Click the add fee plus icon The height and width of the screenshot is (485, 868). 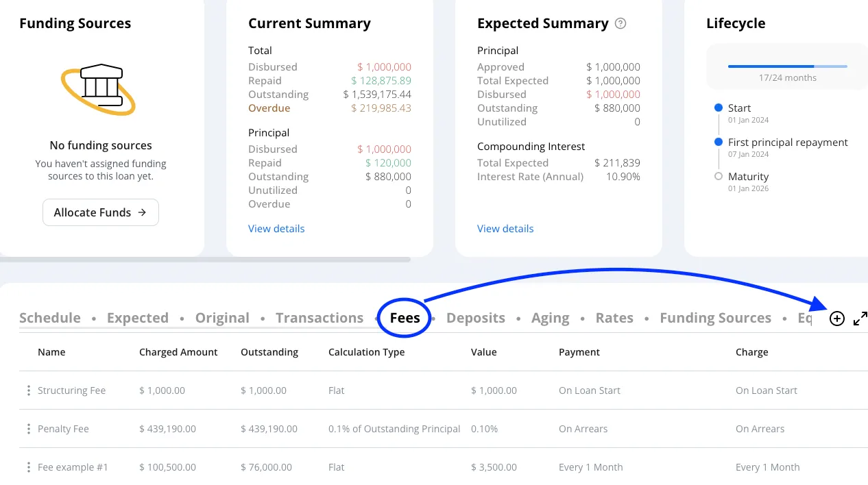tap(836, 319)
